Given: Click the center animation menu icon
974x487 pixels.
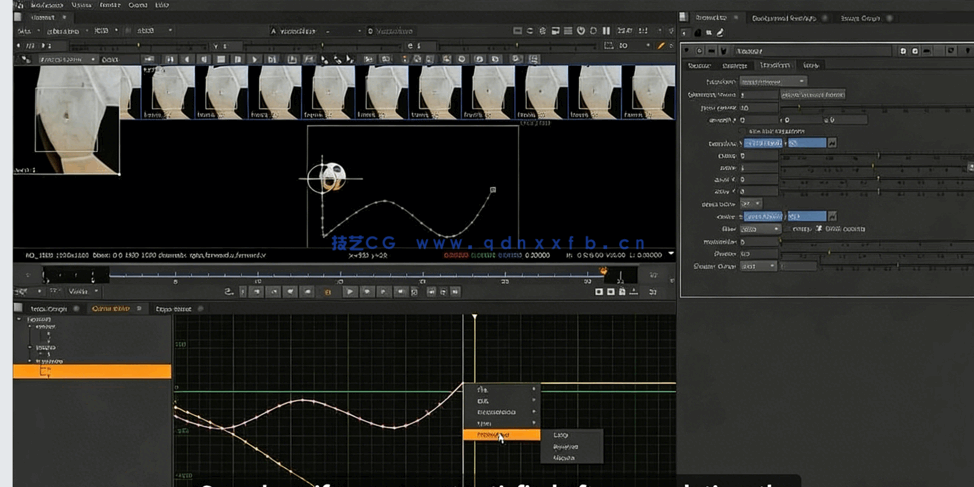Looking at the screenshot, I should pos(832,216).
